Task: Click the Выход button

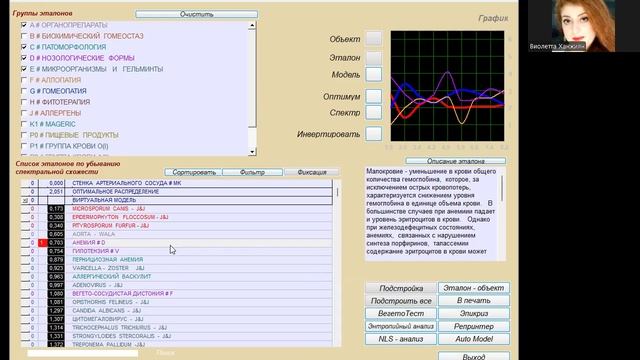Action: [x=473, y=356]
